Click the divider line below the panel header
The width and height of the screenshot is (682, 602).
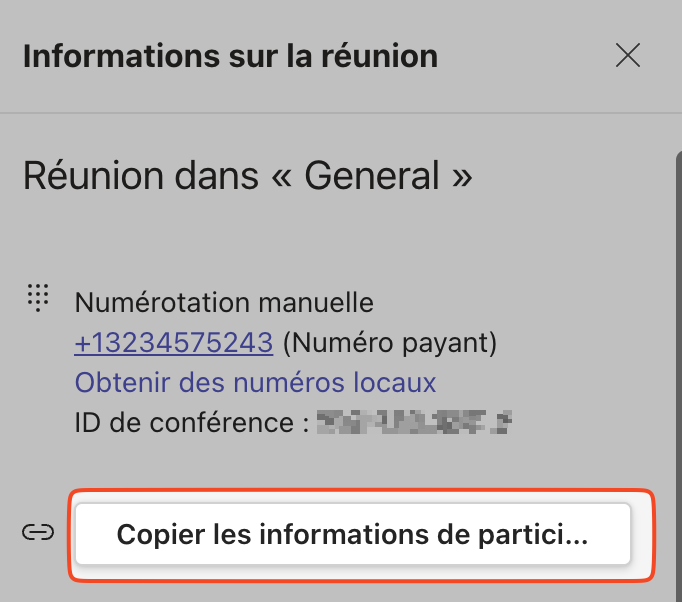pos(340,113)
